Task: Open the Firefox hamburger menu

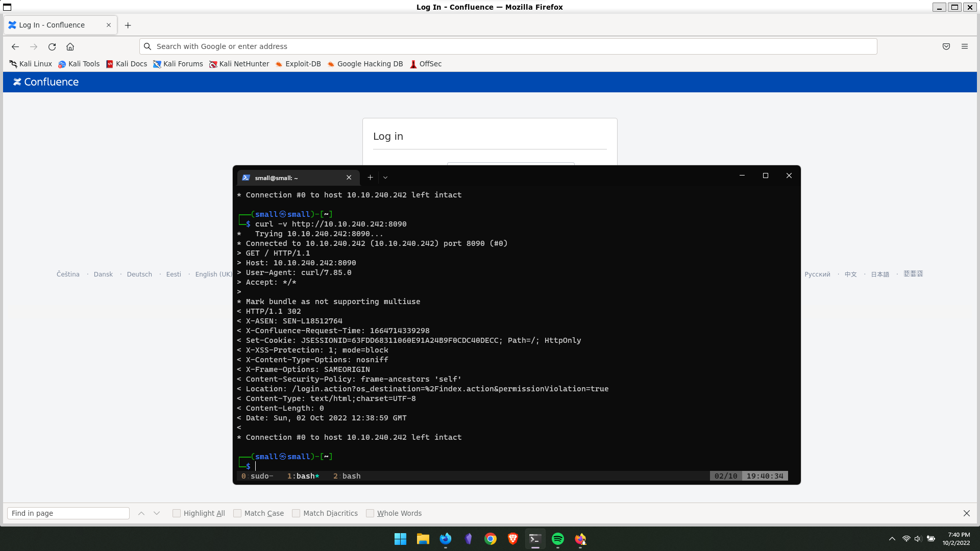Action: tap(965, 46)
